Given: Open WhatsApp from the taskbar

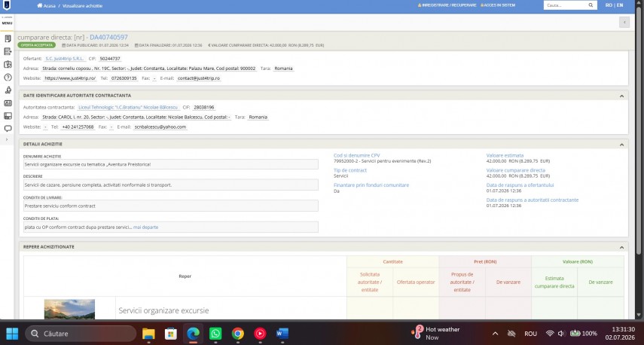Looking at the screenshot, I should click(x=215, y=334).
